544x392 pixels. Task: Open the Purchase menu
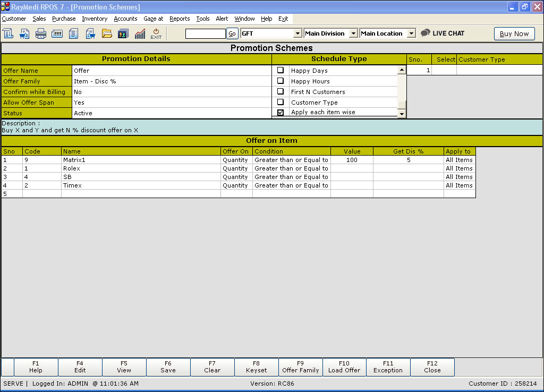(x=64, y=19)
